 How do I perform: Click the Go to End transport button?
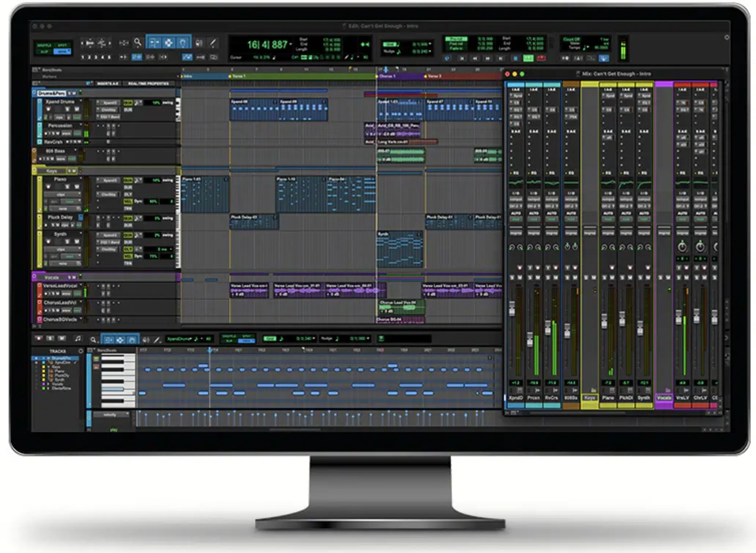pyautogui.click(x=501, y=58)
